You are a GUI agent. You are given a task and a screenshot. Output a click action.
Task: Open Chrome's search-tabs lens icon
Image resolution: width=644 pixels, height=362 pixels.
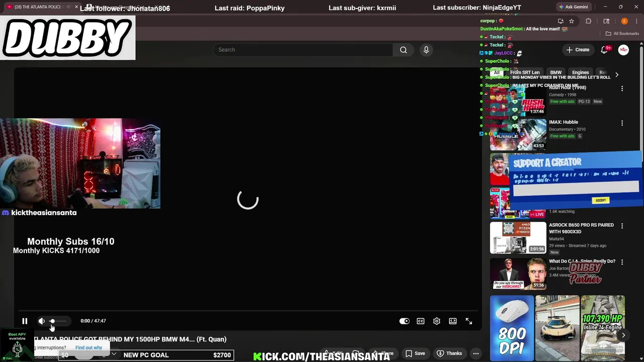tap(606, 21)
